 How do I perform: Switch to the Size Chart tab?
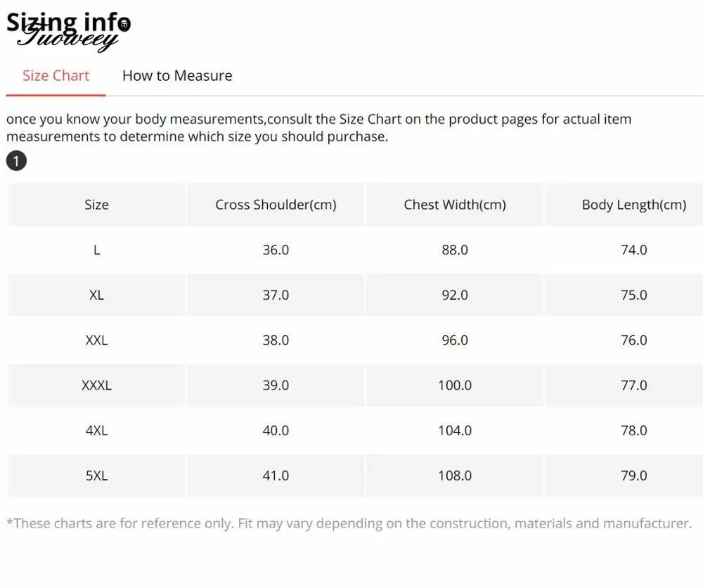pos(56,76)
